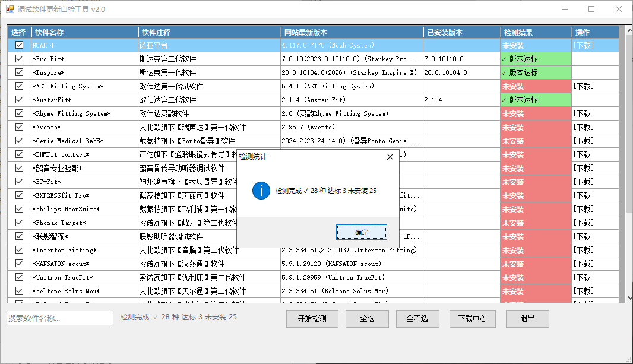The width and height of the screenshot is (633, 364).
Task: Click the table scrollbar up arrow
Action: [629, 30]
